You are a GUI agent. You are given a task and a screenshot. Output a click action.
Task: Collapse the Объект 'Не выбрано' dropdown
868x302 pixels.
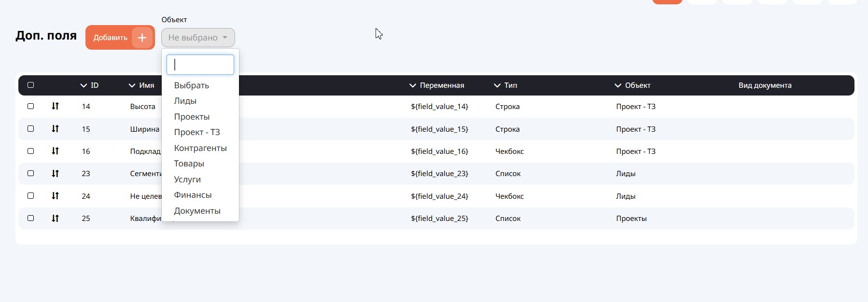[x=198, y=38]
